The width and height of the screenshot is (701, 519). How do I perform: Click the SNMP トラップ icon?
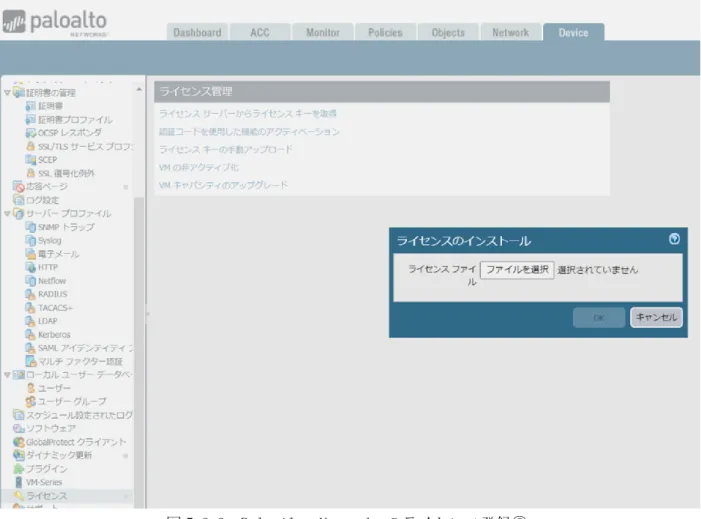(30, 227)
